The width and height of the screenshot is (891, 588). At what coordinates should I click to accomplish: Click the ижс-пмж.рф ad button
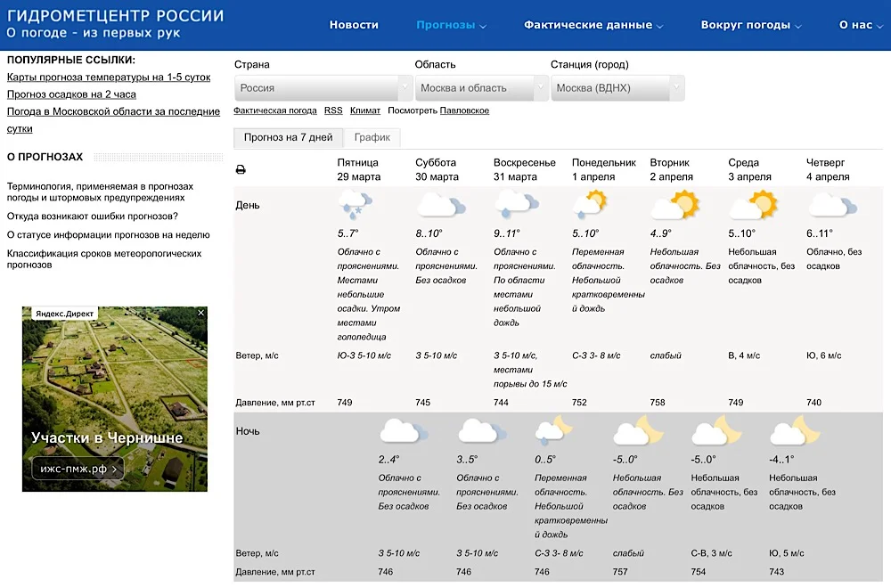click(x=78, y=469)
